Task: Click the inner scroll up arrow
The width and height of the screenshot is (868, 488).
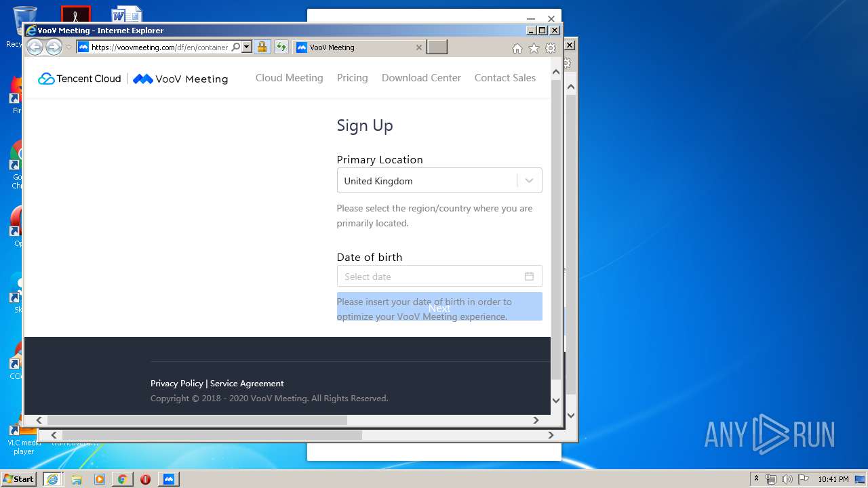Action: point(557,71)
